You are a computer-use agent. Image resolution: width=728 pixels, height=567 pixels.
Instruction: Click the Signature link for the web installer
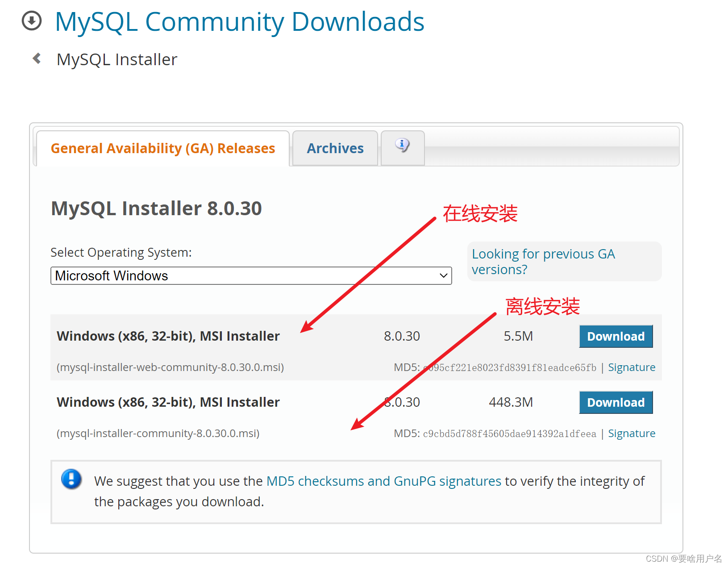632,367
